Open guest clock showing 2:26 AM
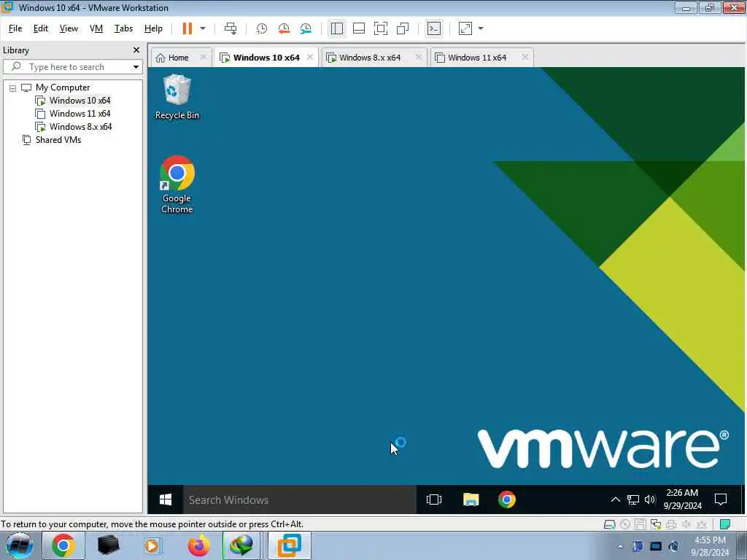The image size is (747, 560). [682, 499]
